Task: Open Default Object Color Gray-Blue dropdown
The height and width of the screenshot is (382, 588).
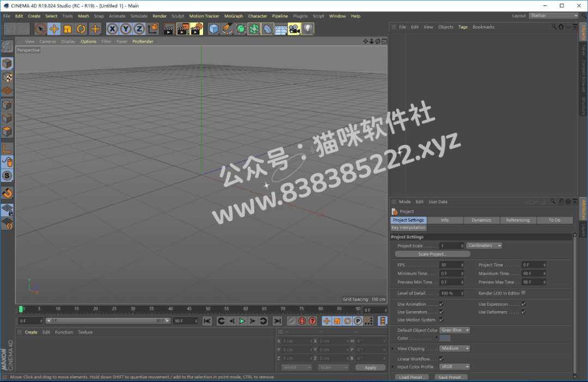Action: point(455,330)
